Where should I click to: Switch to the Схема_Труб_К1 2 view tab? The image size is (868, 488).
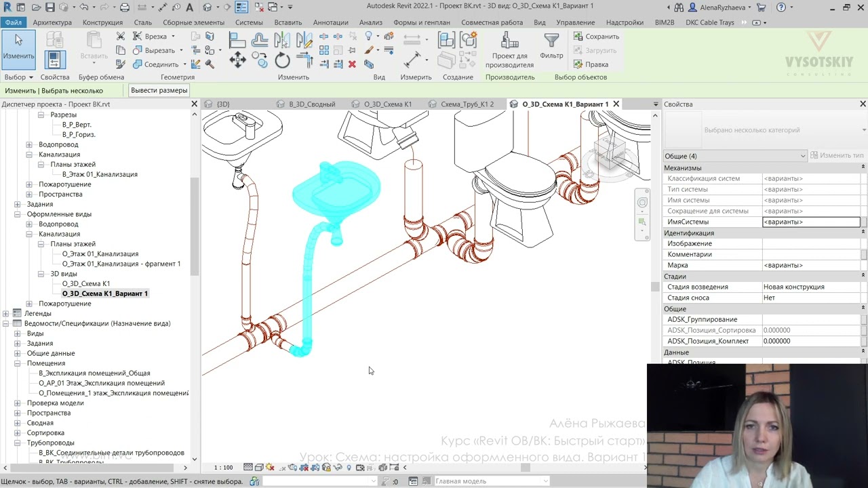click(467, 104)
